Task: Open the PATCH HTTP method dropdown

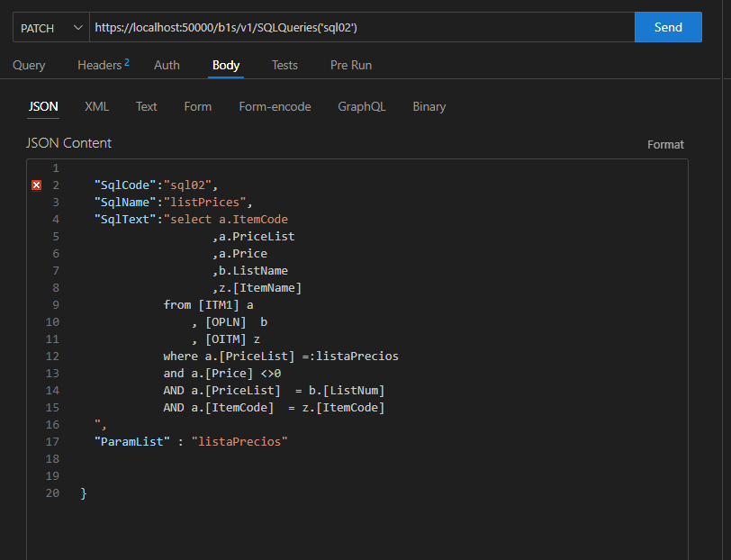Action: click(x=51, y=28)
